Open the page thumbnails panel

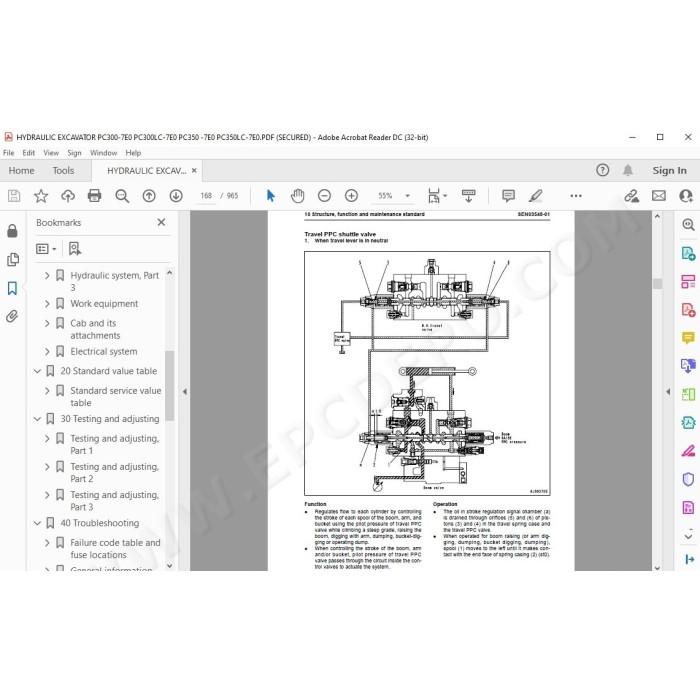click(x=12, y=259)
